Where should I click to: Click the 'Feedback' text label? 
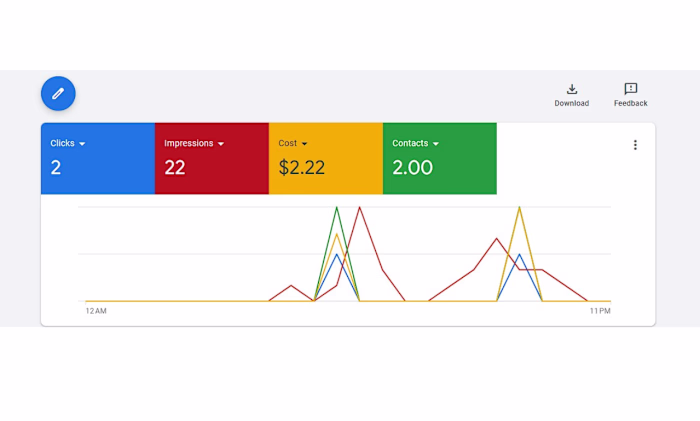pyautogui.click(x=631, y=103)
